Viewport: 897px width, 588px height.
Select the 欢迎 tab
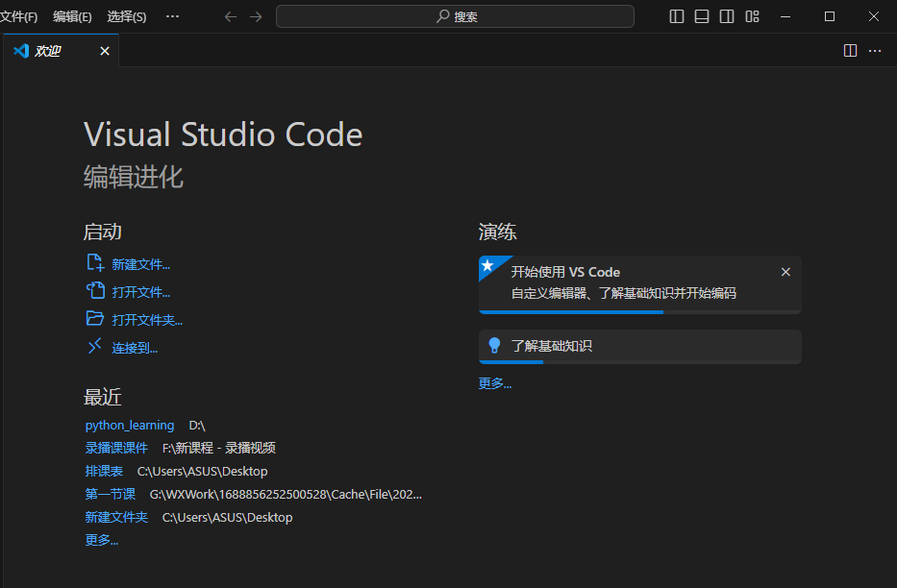click(x=62, y=51)
